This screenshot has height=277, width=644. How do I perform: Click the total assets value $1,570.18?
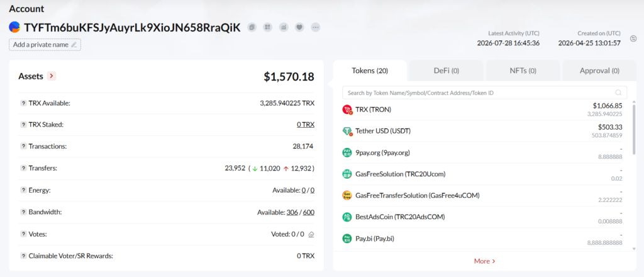(289, 76)
